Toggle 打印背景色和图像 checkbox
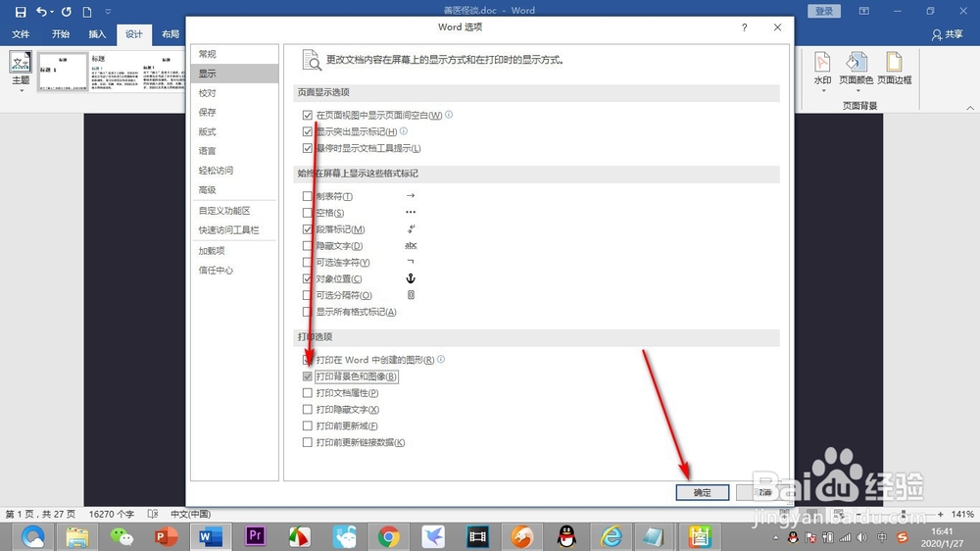This screenshot has width=980, height=551. pyautogui.click(x=307, y=376)
